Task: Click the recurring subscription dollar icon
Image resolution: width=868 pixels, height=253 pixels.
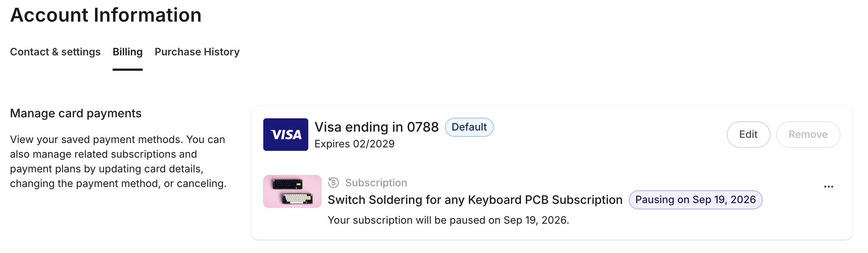Action: coord(333,182)
